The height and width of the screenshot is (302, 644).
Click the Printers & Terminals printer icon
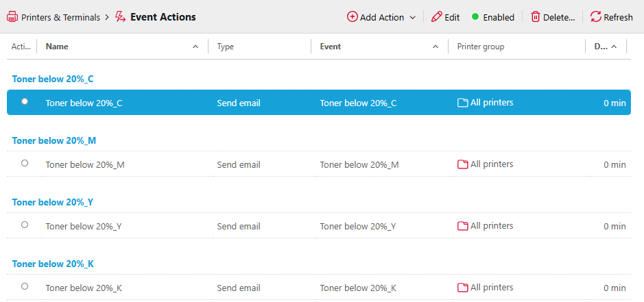pos(12,17)
